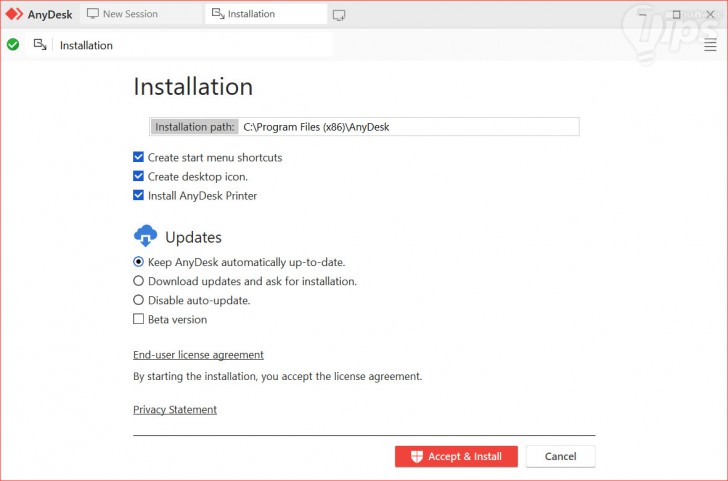The height and width of the screenshot is (481, 728).
Task: Choose Download updates and ask for installation
Action: click(x=138, y=281)
